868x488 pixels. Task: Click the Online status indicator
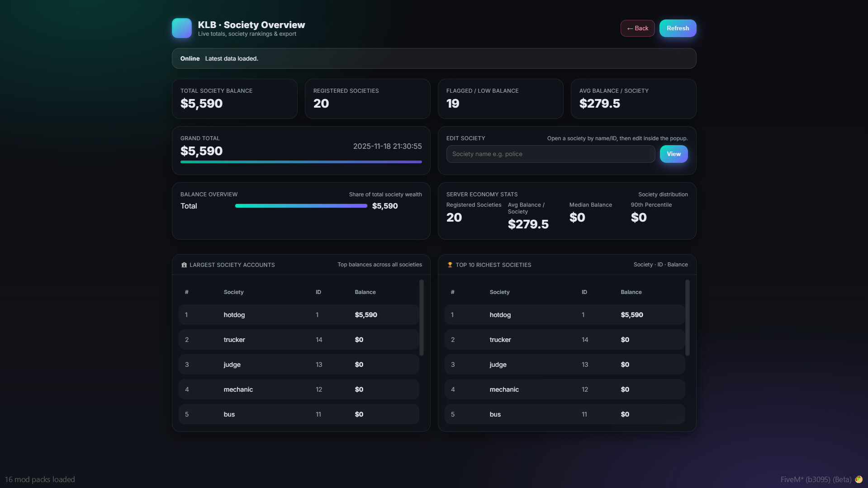coord(190,58)
